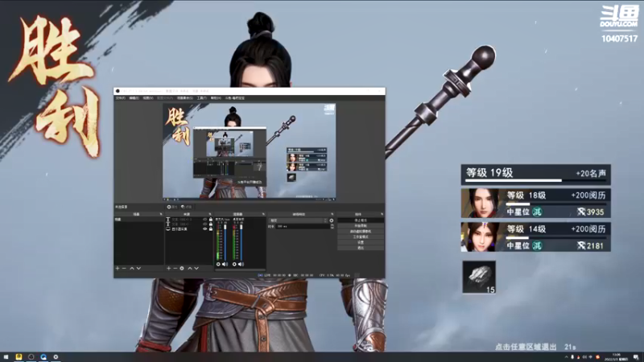Click the transition duration input field

click(303, 226)
